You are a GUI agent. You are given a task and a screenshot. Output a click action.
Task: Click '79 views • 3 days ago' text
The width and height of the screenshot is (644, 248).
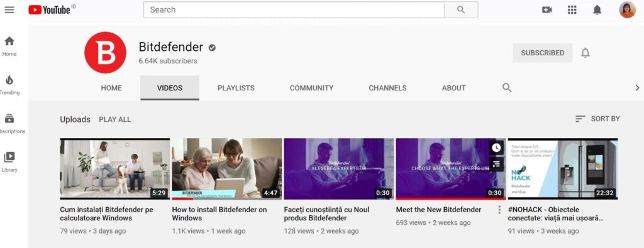tap(93, 231)
